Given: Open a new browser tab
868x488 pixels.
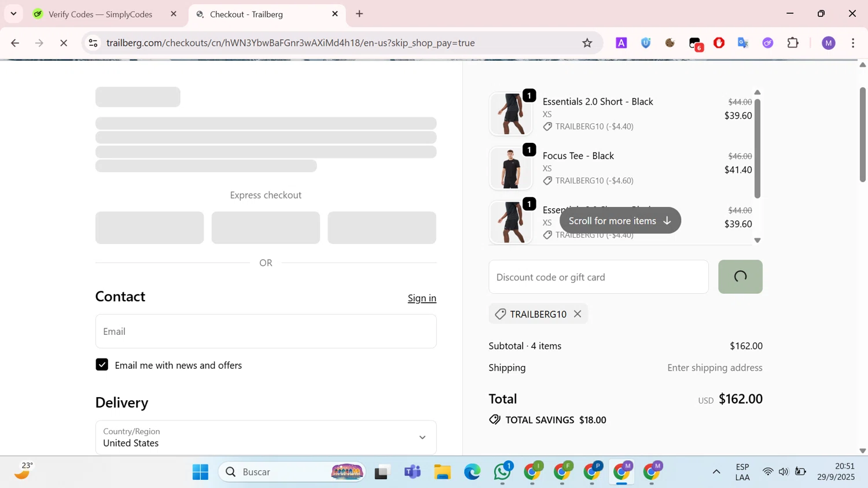Looking at the screenshot, I should [359, 14].
